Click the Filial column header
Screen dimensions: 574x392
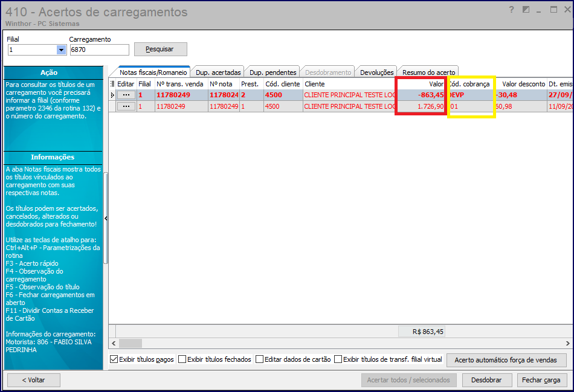[x=145, y=84]
